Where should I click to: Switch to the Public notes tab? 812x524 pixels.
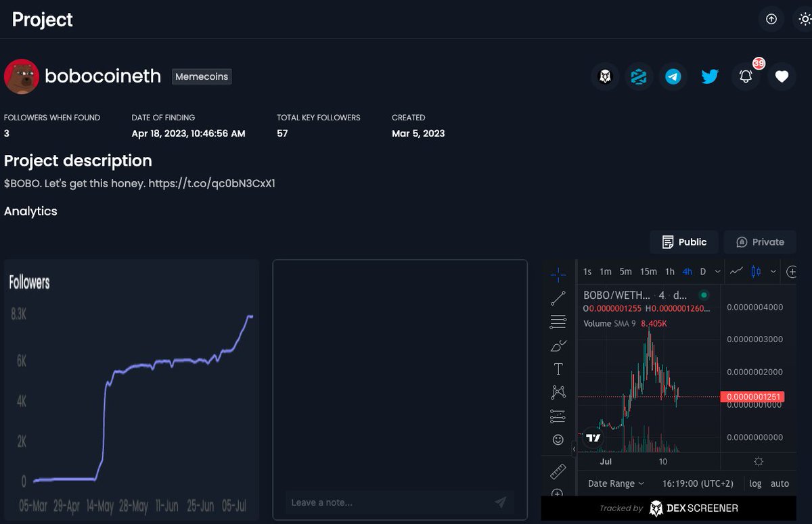(683, 241)
